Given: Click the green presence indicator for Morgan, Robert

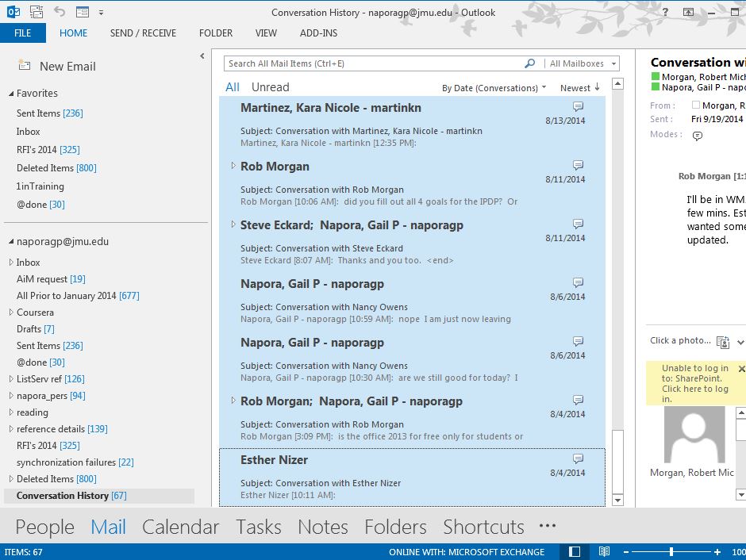Looking at the screenshot, I should pos(655,76).
